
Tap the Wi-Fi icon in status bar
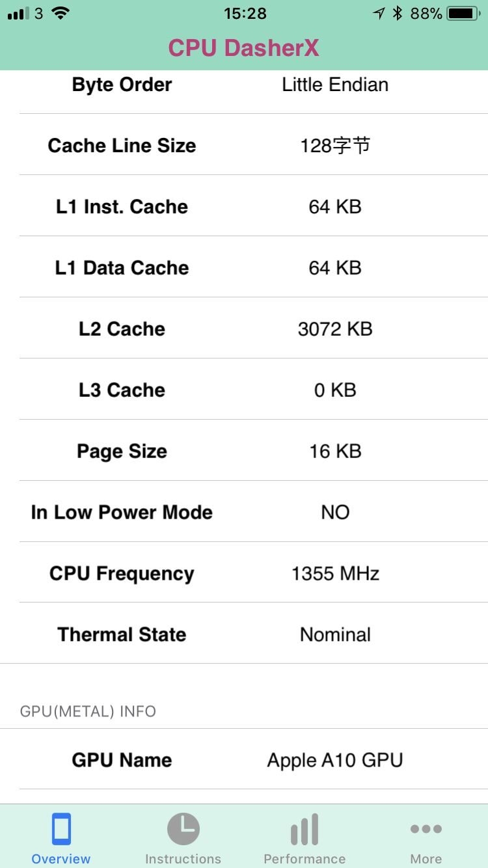[61, 13]
